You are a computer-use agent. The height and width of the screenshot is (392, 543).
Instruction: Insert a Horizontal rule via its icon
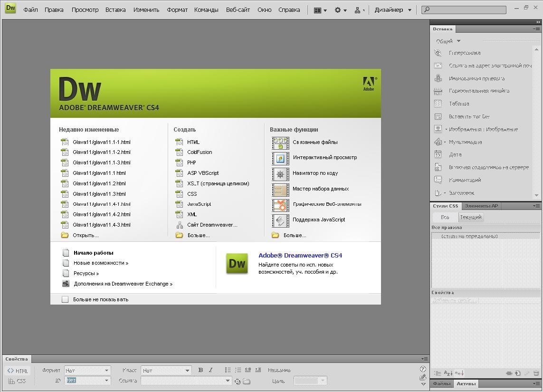click(x=438, y=91)
